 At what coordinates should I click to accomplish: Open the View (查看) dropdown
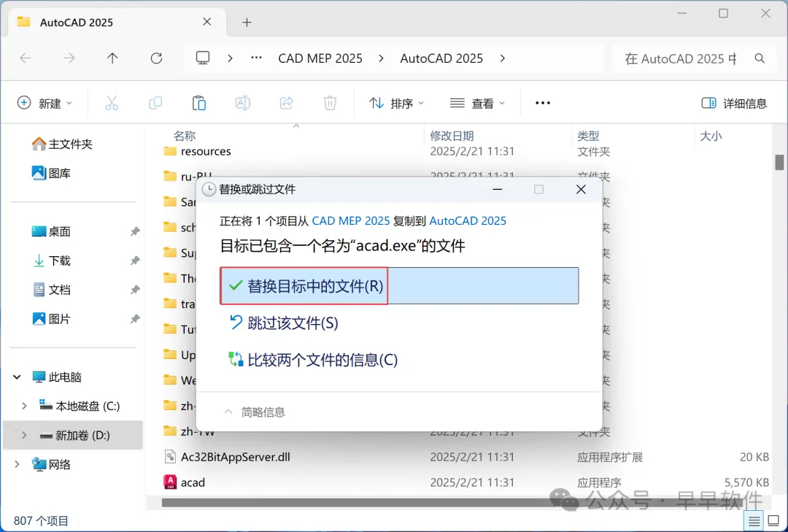[x=477, y=103]
